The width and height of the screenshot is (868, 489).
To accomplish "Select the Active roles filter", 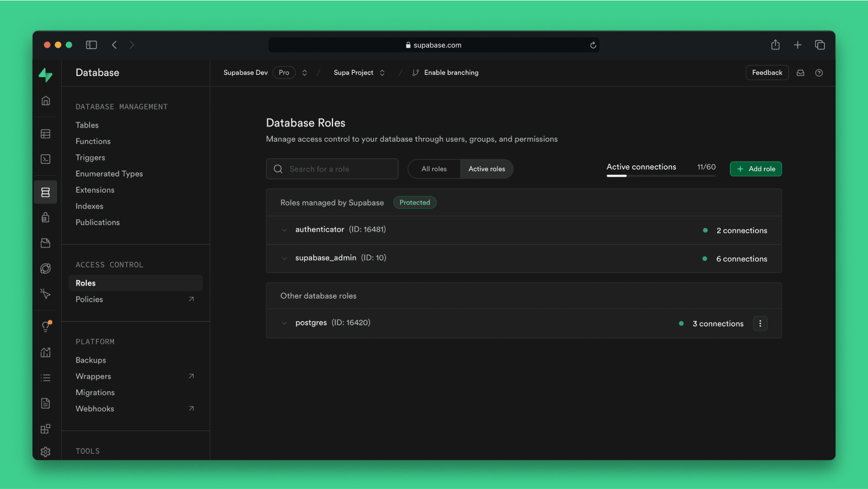I will pyautogui.click(x=487, y=169).
